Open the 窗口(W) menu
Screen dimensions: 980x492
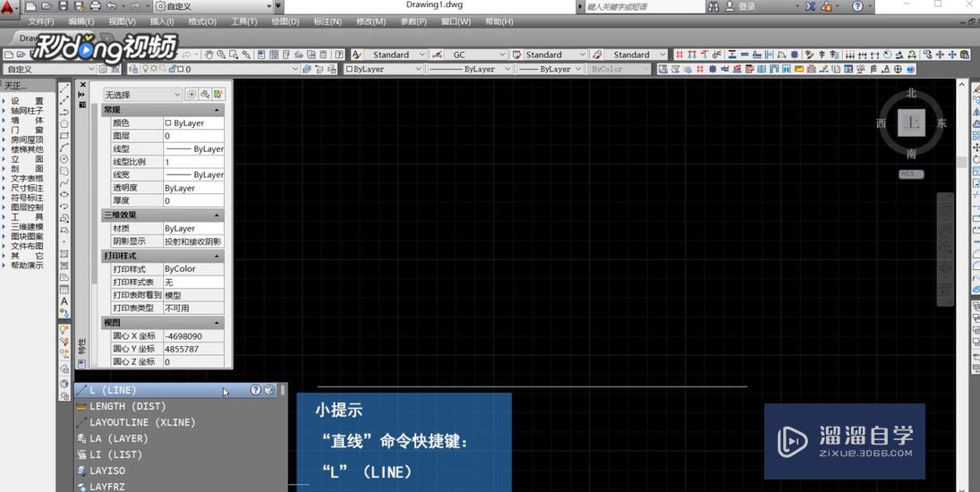pos(456,21)
